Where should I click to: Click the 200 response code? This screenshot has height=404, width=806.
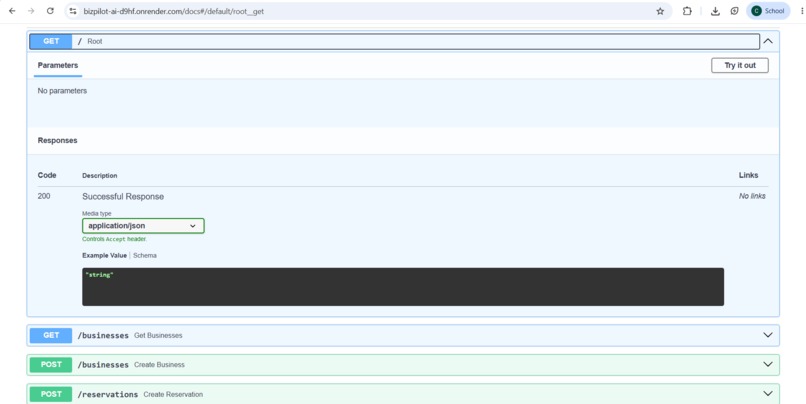point(44,196)
